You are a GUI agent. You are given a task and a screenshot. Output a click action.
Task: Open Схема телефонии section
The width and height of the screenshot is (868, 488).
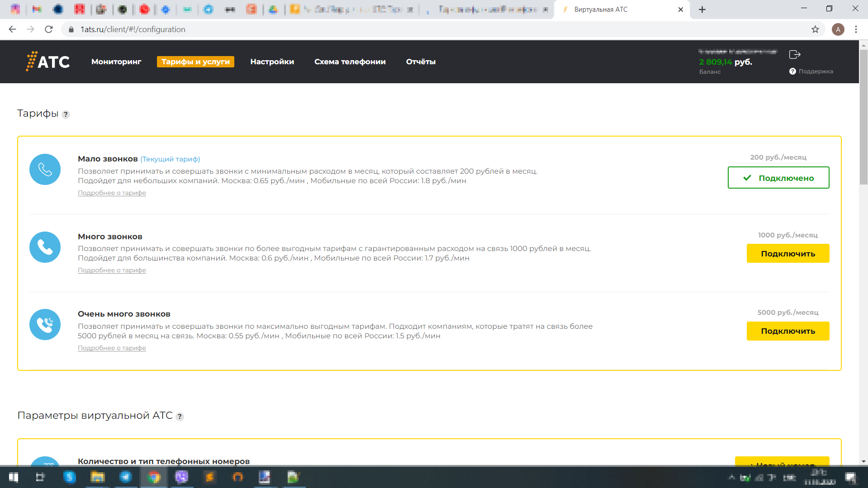(x=350, y=62)
